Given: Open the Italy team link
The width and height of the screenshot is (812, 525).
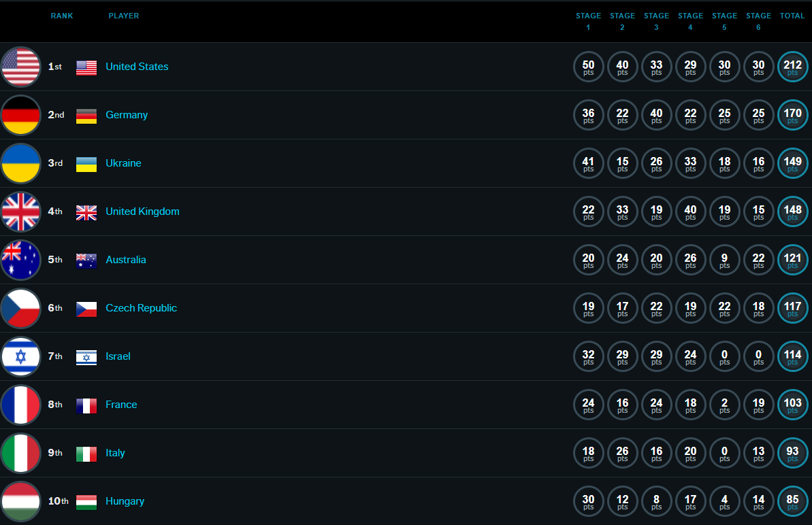Looking at the screenshot, I should (115, 453).
